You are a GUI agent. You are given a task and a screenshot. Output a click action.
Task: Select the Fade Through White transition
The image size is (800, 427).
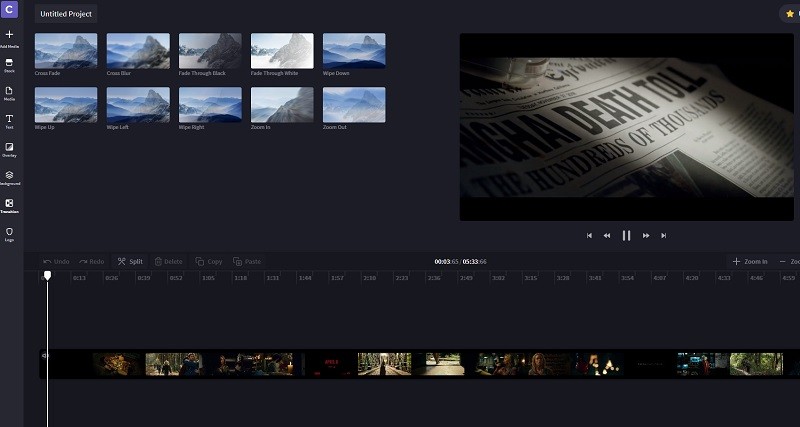coord(282,51)
